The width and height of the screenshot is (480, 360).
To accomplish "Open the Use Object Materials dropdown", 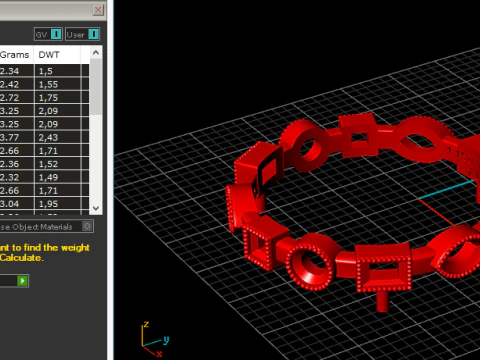I will tap(47, 227).
